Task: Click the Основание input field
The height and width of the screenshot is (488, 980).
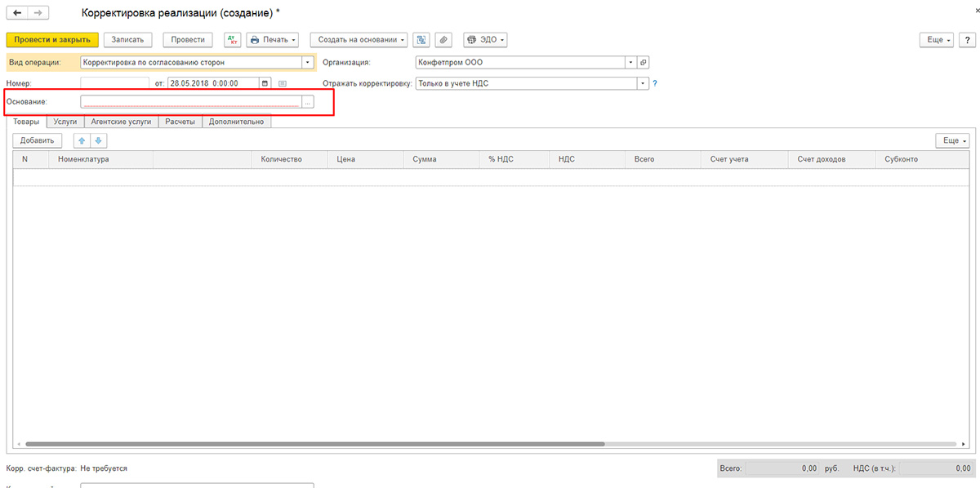Action: (191, 102)
